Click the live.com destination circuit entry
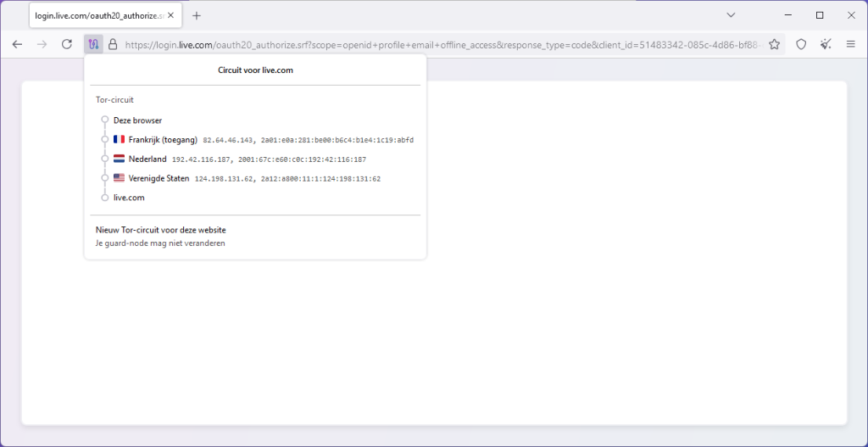 [129, 198]
